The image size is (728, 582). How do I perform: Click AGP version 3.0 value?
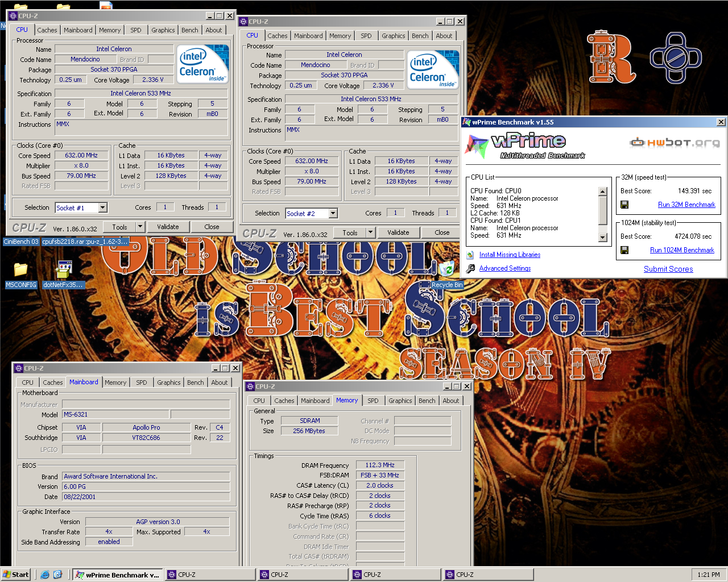point(158,521)
